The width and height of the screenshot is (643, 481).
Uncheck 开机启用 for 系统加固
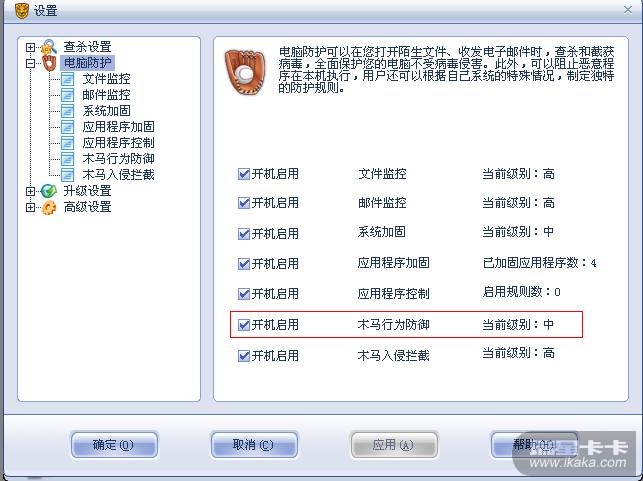(244, 234)
